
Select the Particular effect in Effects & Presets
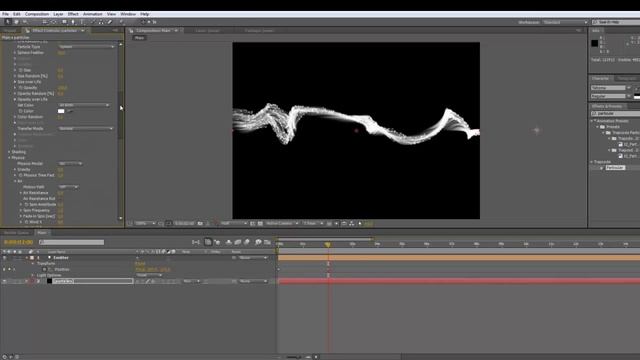[x=615, y=168]
